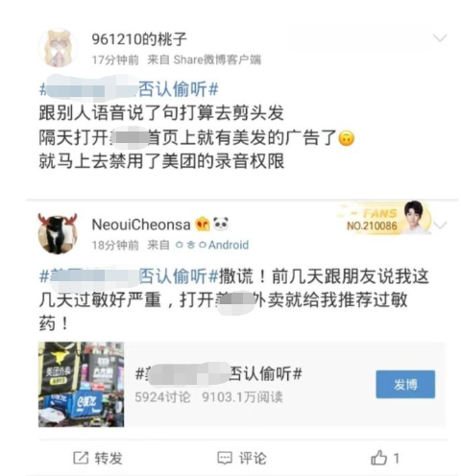
Task: Tap the panda emoji beside NeouiCheonsa
Action: pos(221,224)
